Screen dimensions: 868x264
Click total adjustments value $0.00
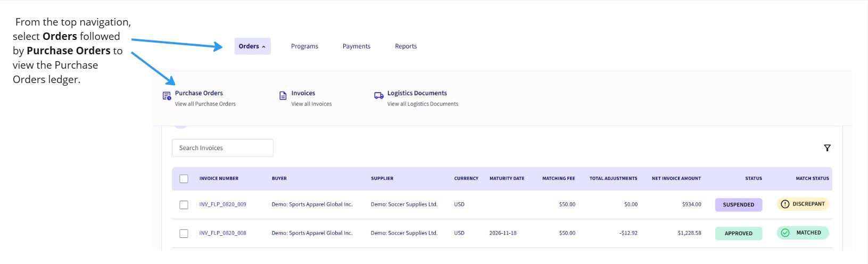[631, 204]
